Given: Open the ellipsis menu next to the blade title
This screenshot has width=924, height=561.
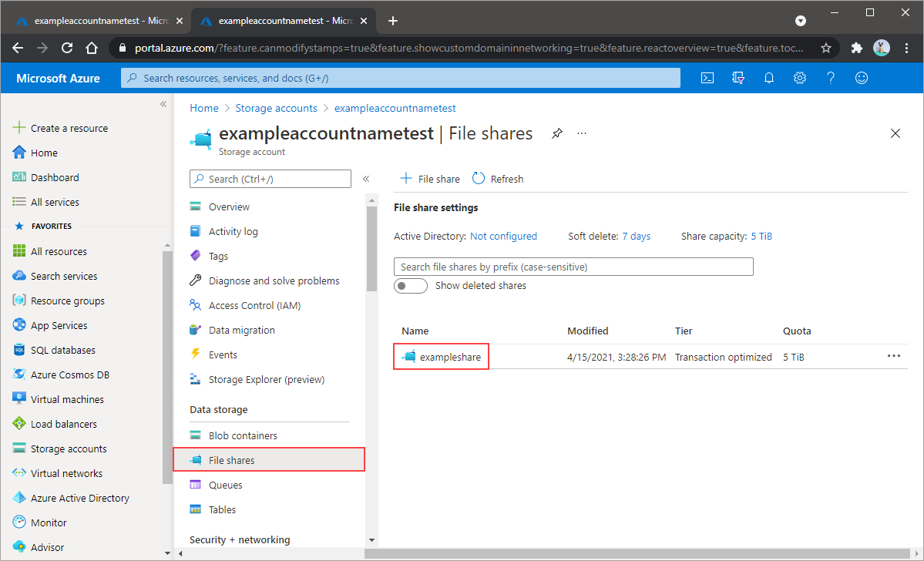Looking at the screenshot, I should click(582, 134).
